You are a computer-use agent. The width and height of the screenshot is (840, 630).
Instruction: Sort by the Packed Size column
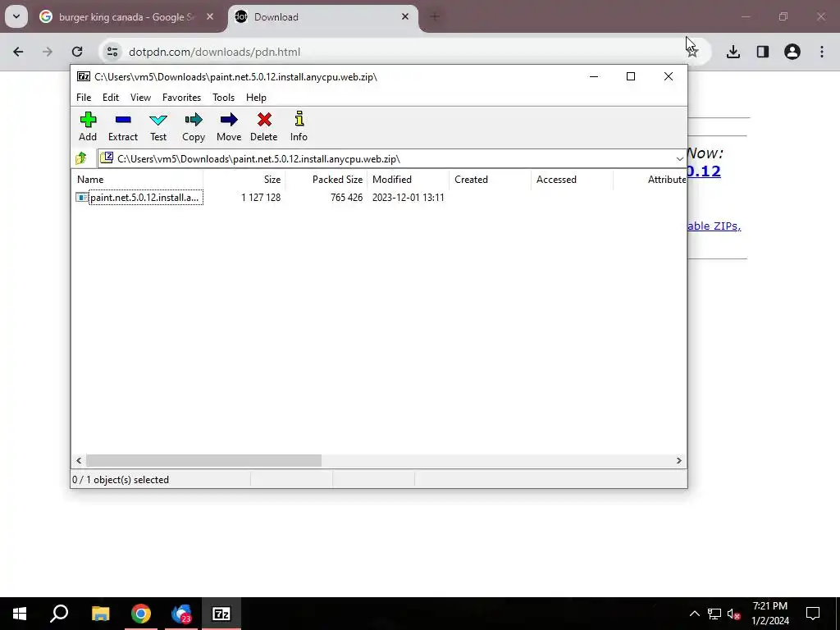(326, 180)
